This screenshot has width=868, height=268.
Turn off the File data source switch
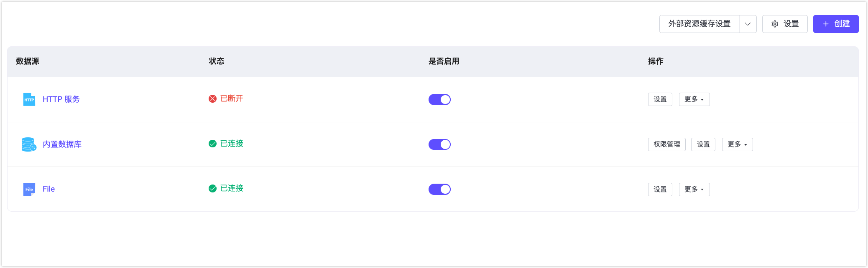(x=439, y=189)
